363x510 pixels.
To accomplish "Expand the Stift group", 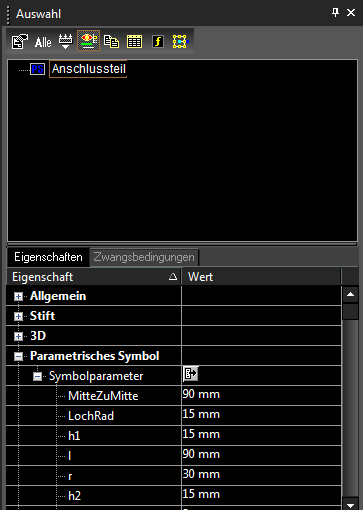I will 19,316.
